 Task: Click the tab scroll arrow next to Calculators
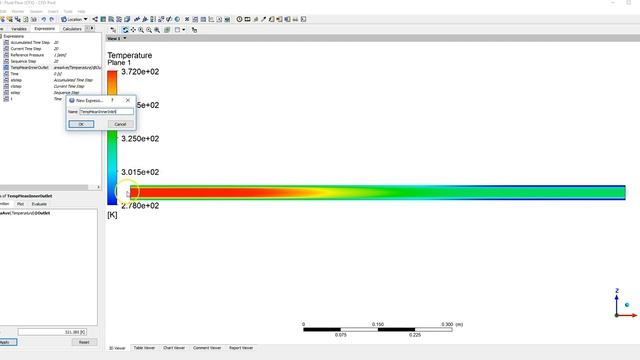[x=93, y=28]
